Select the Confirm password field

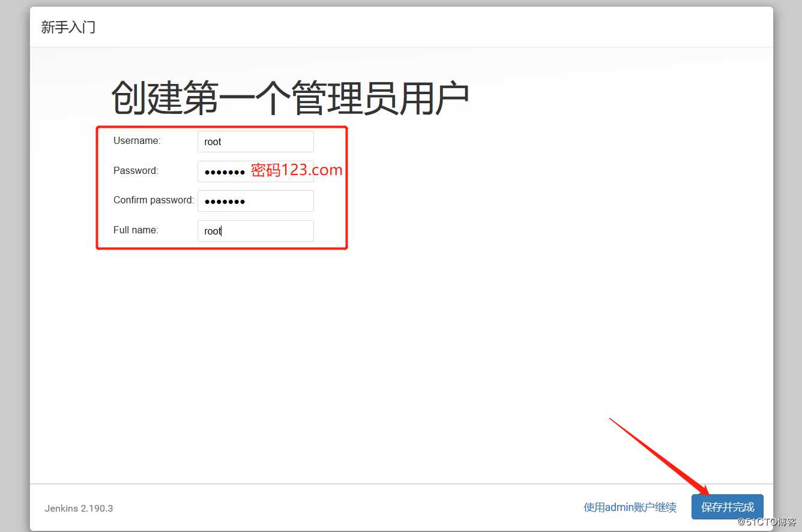[x=256, y=201]
